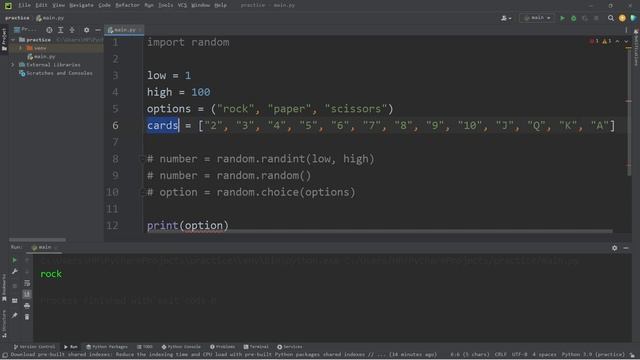Open the Refactor menu
Image resolution: width=640 pixels, height=360 pixels.
(x=127, y=5)
